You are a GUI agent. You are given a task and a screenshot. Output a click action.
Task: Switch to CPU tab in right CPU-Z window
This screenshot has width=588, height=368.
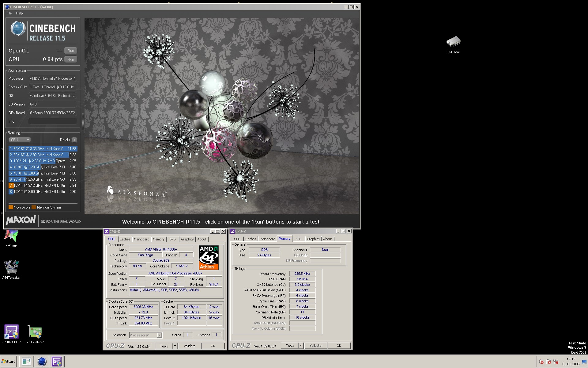(x=237, y=239)
